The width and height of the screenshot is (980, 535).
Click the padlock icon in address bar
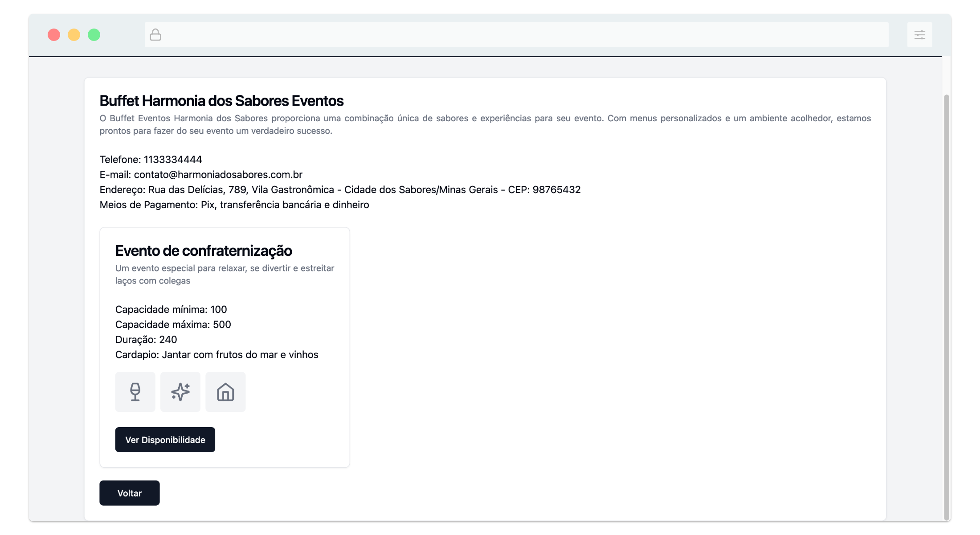155,35
